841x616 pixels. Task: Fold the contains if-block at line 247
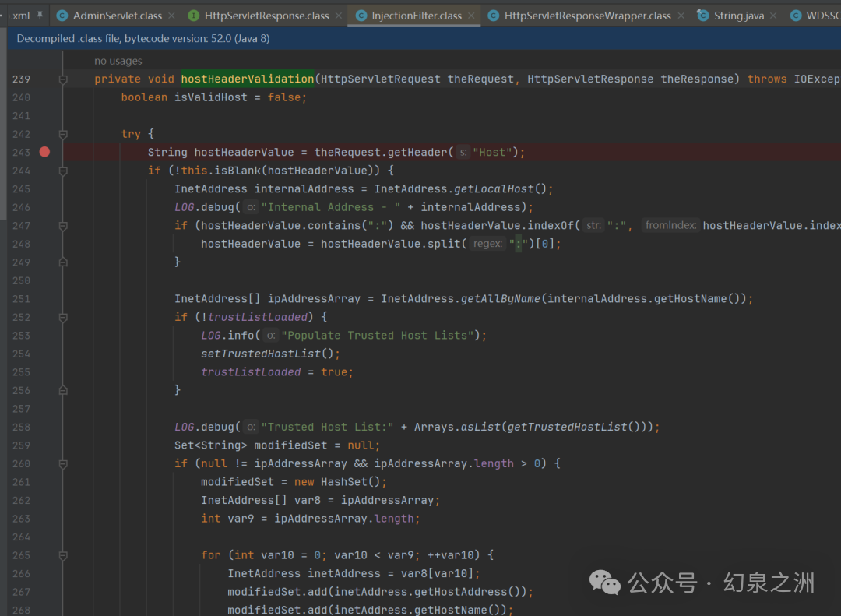pyautogui.click(x=63, y=226)
